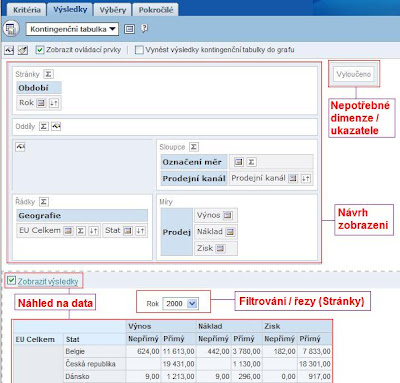Image resolution: width=400 pixels, height=383 pixels.
Task: Click the EU Celkem header in results table
Action: [x=38, y=339]
